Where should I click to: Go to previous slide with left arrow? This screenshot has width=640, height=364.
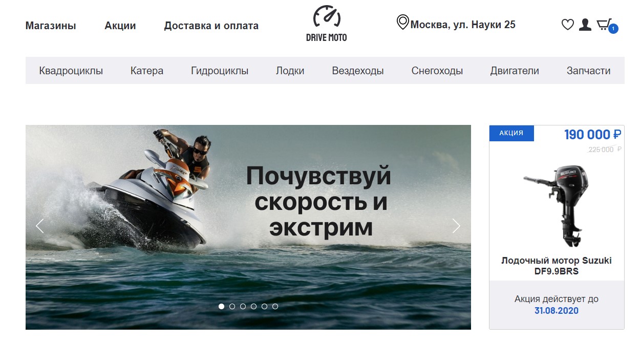[40, 226]
